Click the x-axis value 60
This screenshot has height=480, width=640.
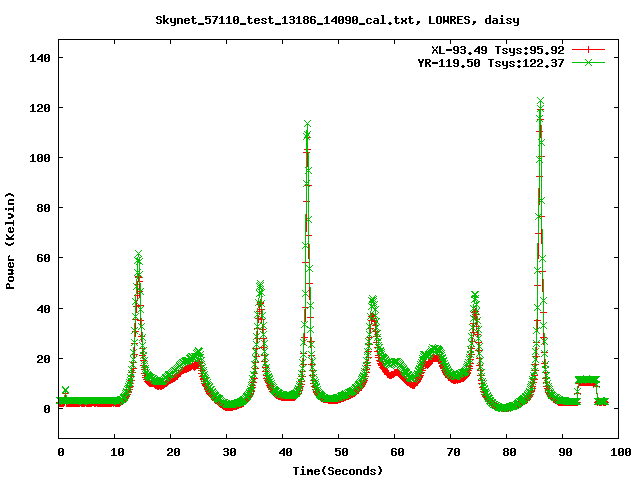(x=397, y=452)
